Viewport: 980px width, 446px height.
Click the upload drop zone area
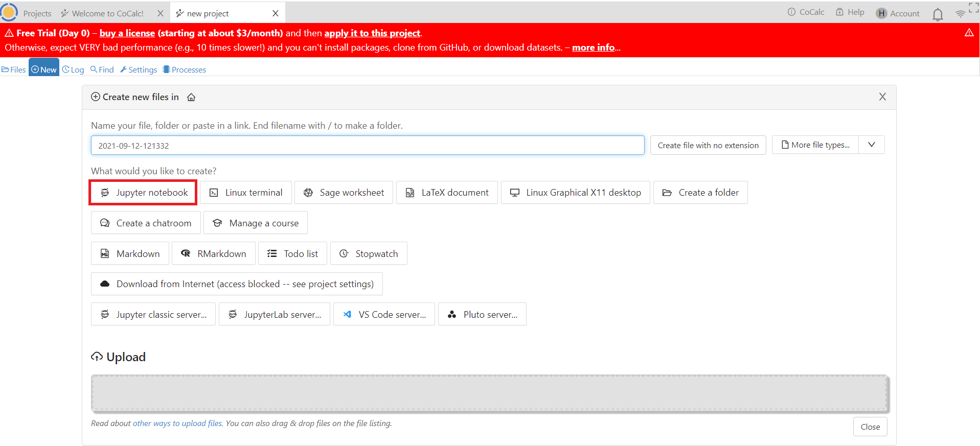489,393
